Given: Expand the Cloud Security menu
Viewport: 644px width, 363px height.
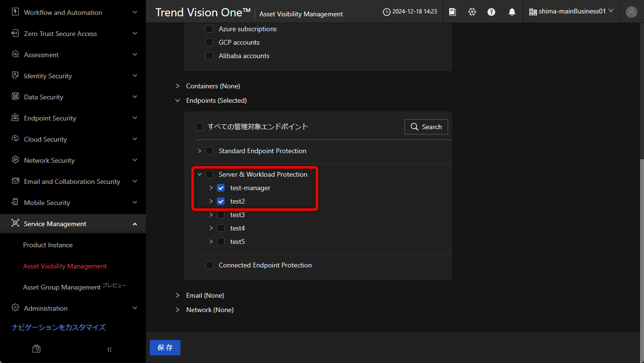Looking at the screenshot, I should [135, 139].
